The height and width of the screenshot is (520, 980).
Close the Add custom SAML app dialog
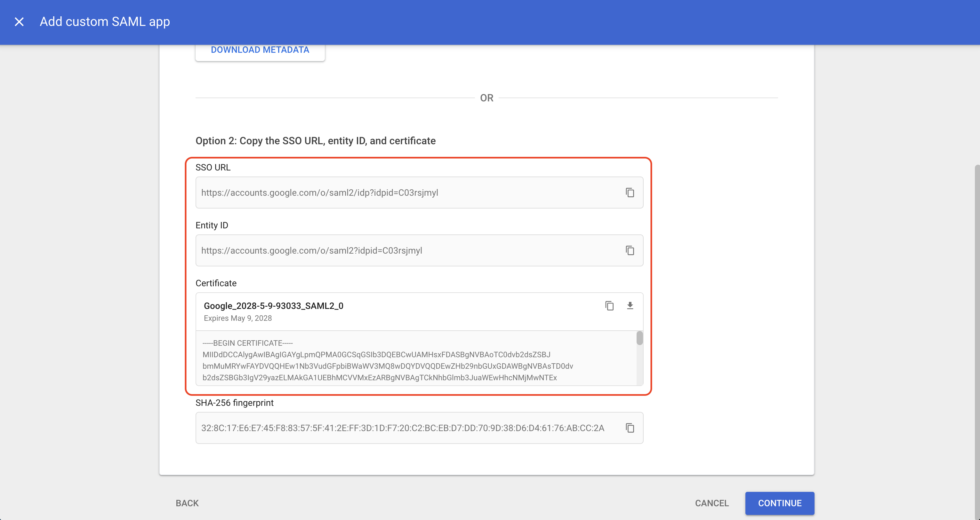point(19,22)
